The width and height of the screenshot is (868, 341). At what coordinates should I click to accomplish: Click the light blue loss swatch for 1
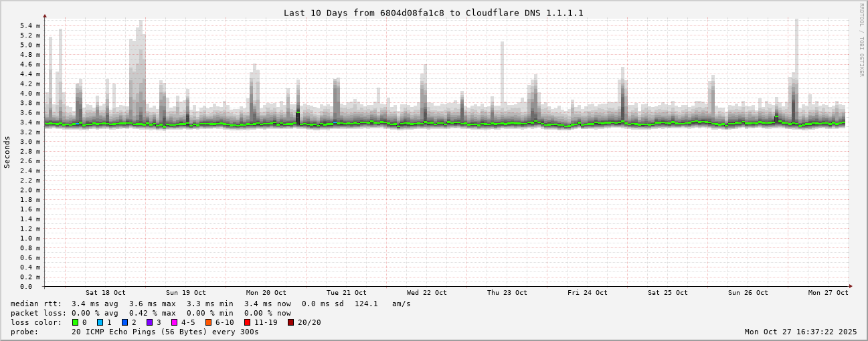click(x=100, y=322)
